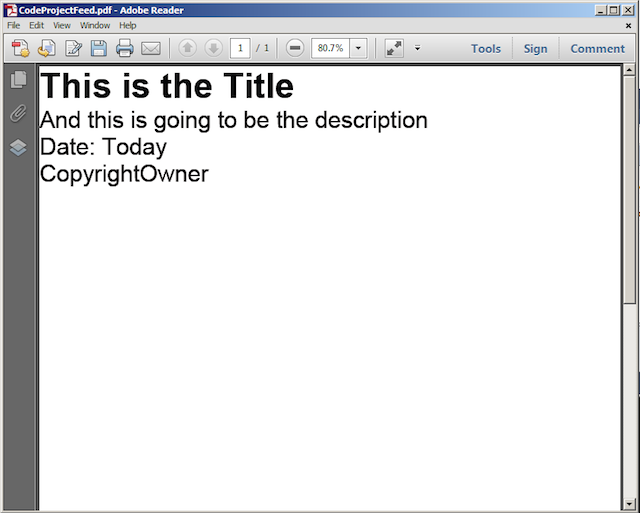Viewport: 640px width, 513px height.
Task: Open the Edit menu
Action: (36, 25)
